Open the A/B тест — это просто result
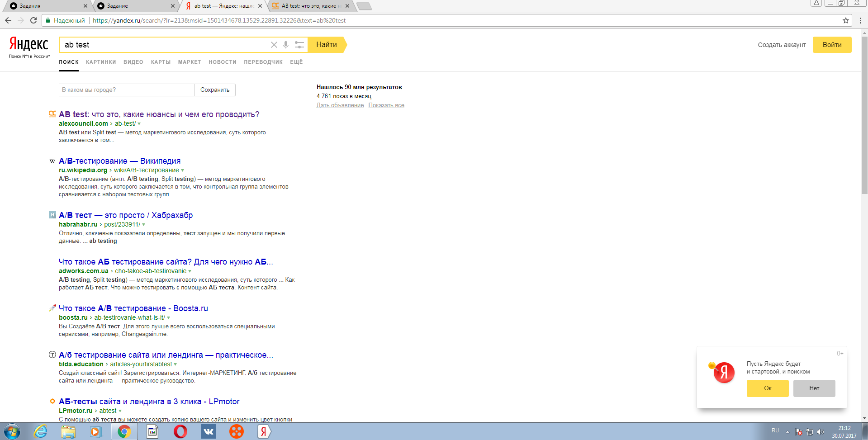Image resolution: width=868 pixels, height=440 pixels. [x=126, y=215]
